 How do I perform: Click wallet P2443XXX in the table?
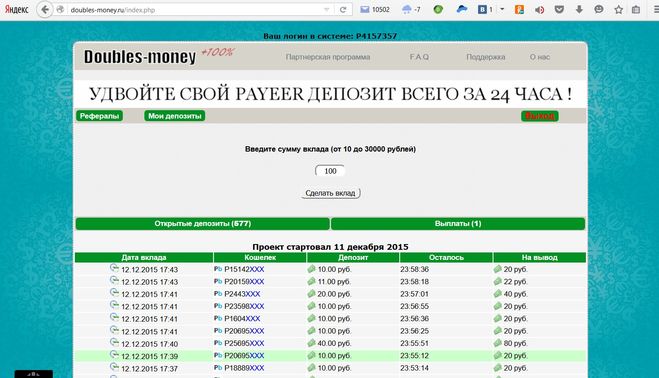click(x=242, y=294)
